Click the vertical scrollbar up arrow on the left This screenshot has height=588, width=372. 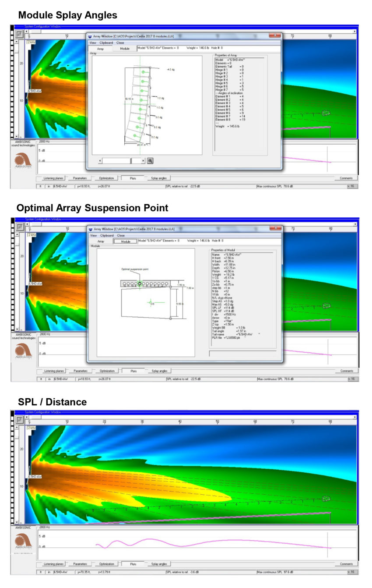(17, 42)
